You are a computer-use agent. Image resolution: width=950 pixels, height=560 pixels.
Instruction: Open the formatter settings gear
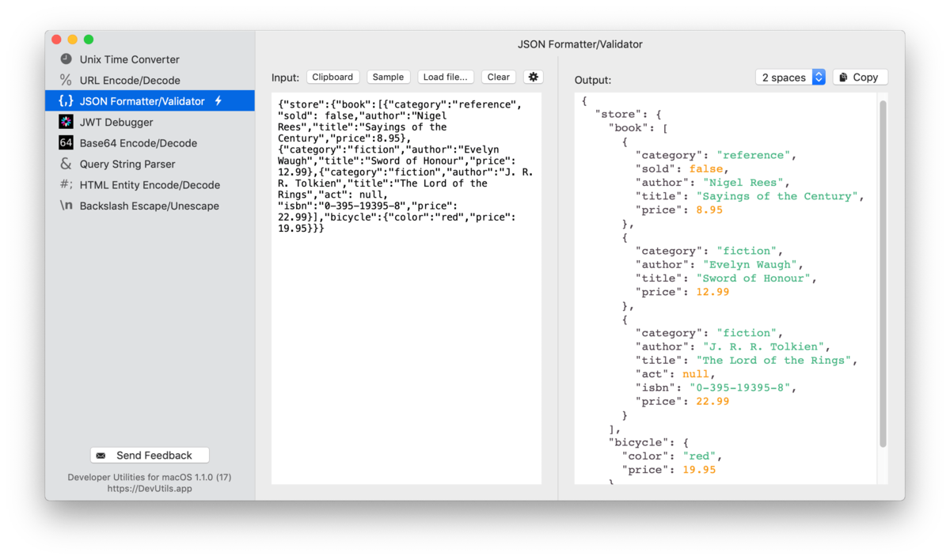(x=533, y=77)
